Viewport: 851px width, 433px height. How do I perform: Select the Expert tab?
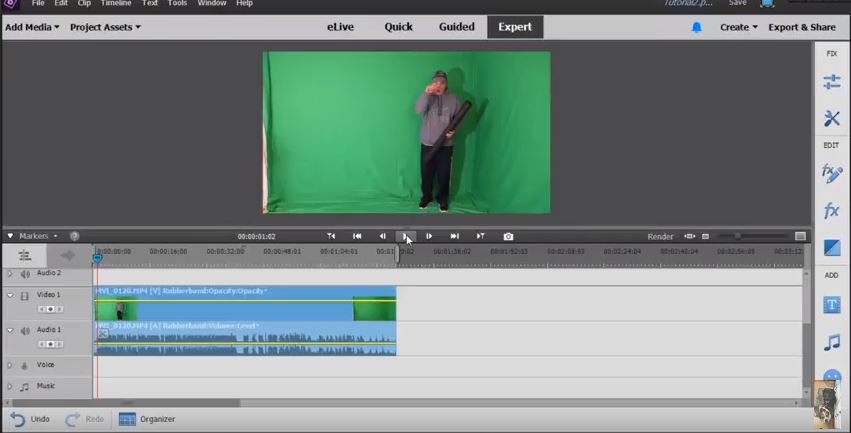515,27
